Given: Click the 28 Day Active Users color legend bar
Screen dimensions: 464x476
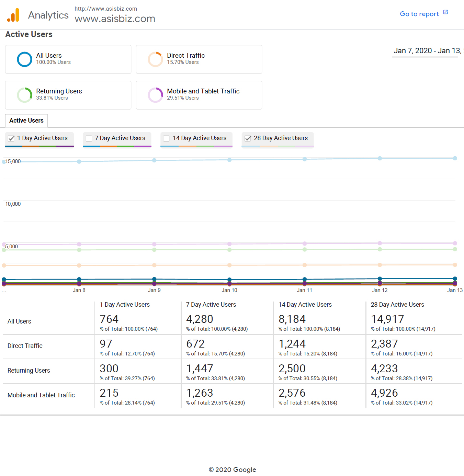Looking at the screenshot, I should pyautogui.click(x=278, y=146).
